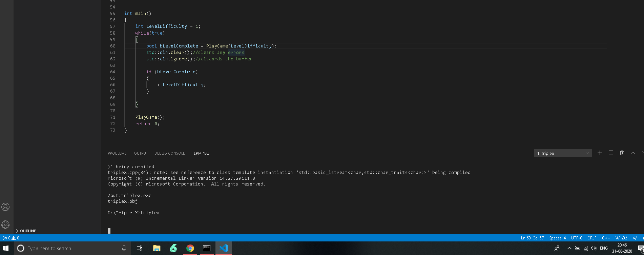
Task: Open errors and warnings count in status bar
Action: pos(11,238)
